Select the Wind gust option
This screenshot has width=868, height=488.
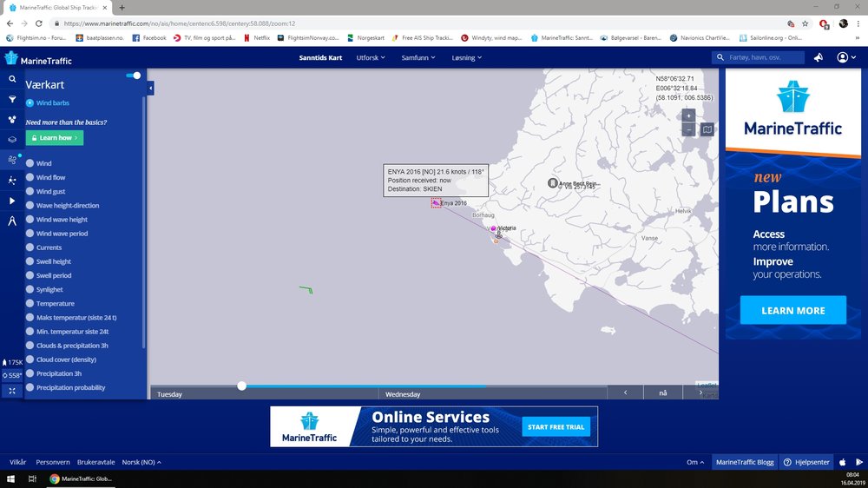pyautogui.click(x=30, y=191)
